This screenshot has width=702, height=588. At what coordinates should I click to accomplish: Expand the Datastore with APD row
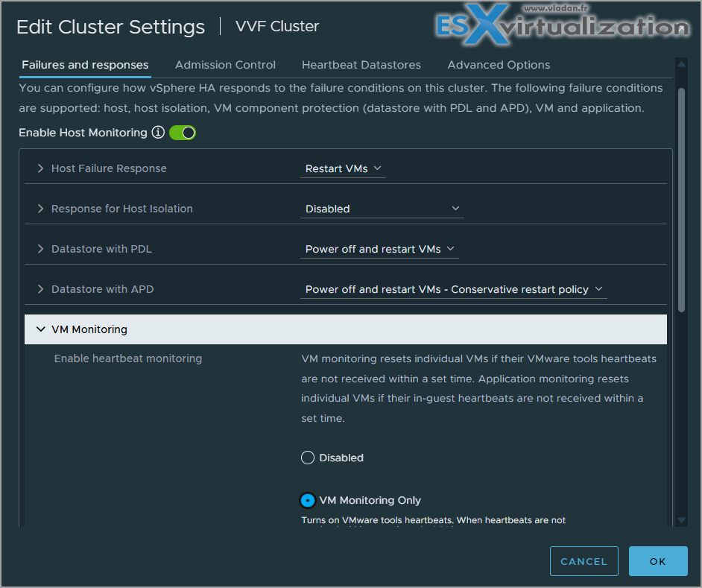(x=41, y=289)
